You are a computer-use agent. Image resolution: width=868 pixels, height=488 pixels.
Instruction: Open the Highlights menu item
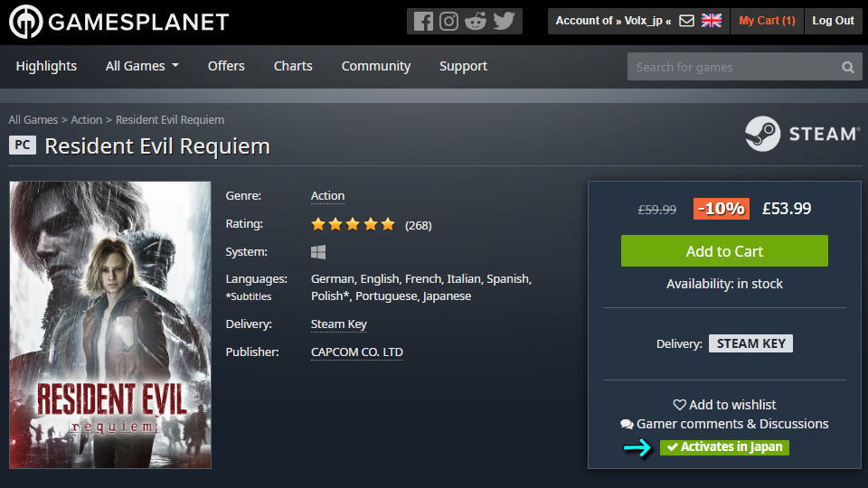(46, 66)
